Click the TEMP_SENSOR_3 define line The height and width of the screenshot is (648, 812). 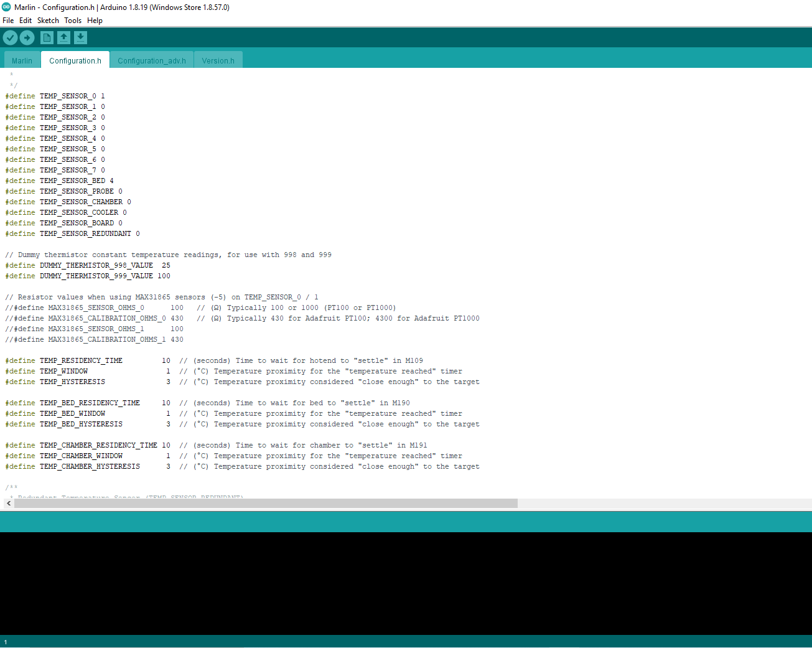coord(55,128)
